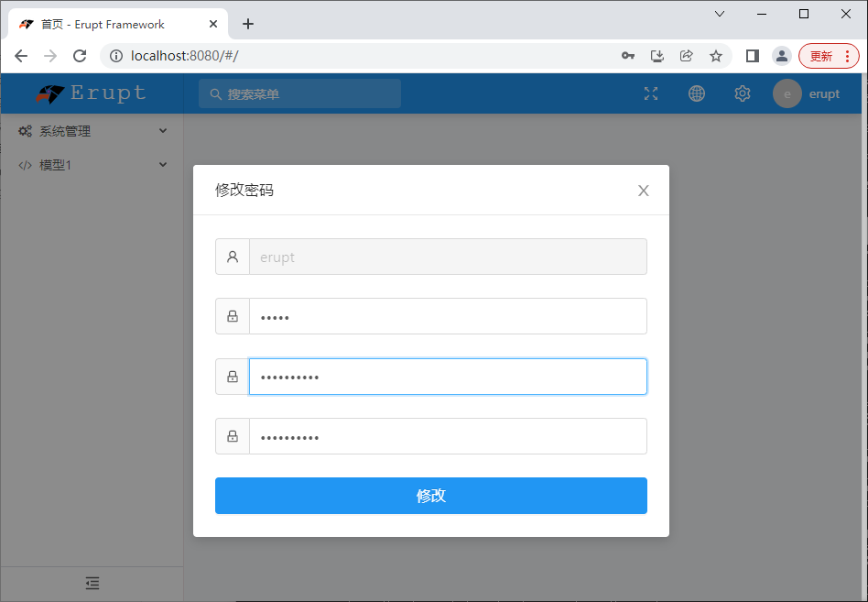Image resolution: width=868 pixels, height=602 pixels.
Task: Click the lock icon of confirm password field
Action: click(233, 436)
